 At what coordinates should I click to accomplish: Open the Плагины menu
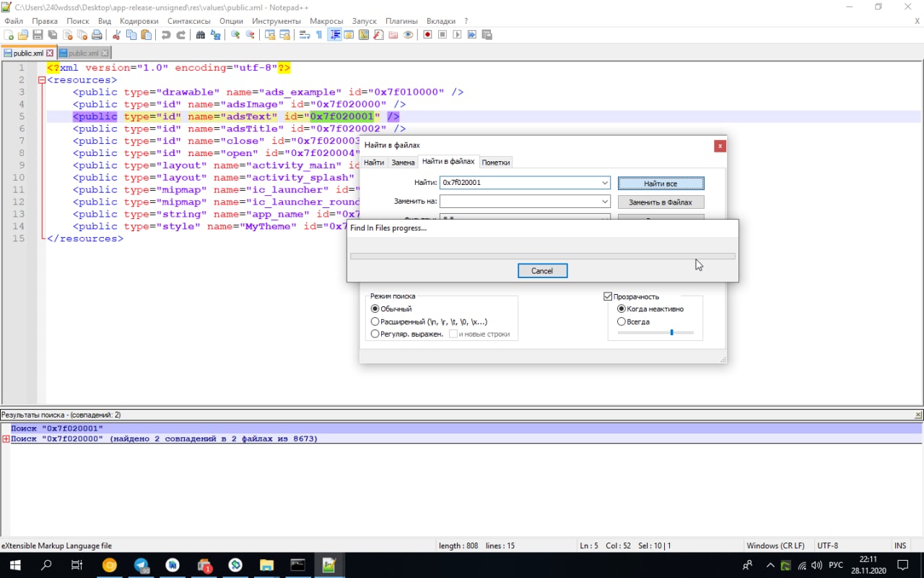(x=401, y=21)
